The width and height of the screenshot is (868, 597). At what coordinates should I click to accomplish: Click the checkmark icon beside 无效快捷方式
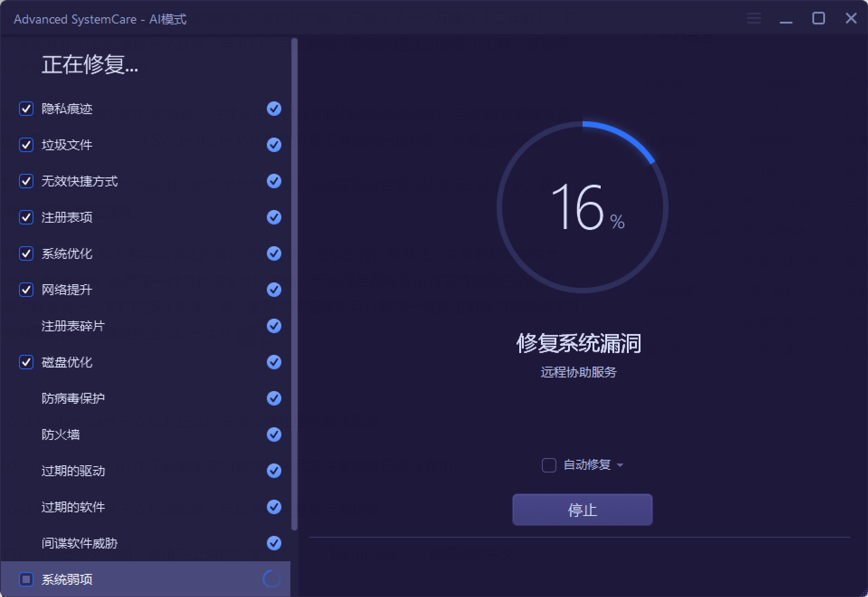point(273,181)
